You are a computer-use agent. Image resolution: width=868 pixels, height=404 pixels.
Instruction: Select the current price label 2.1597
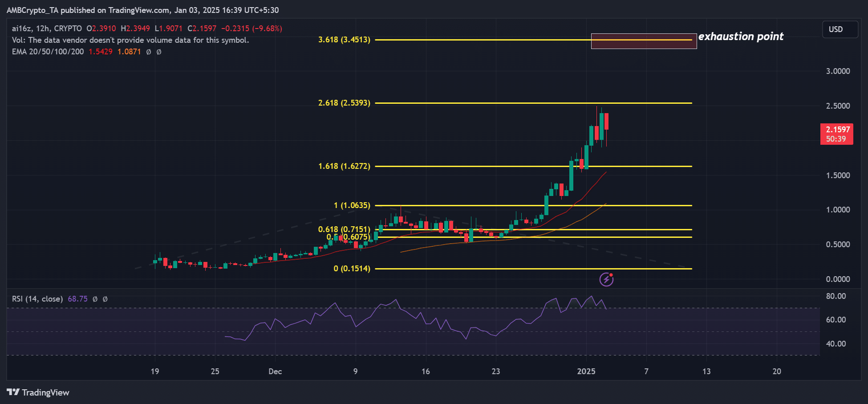pos(837,134)
